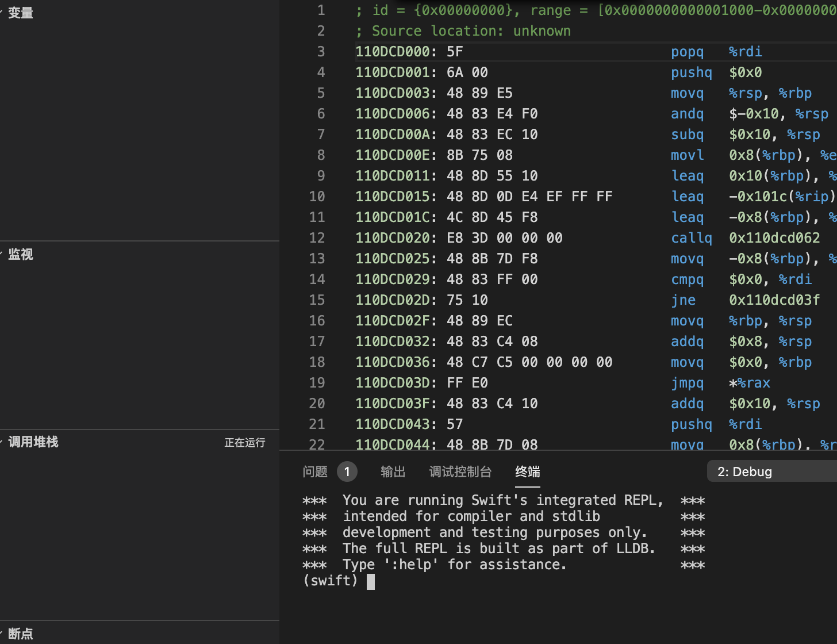Click the 正在运行 status label
837x644 pixels.
coord(245,442)
